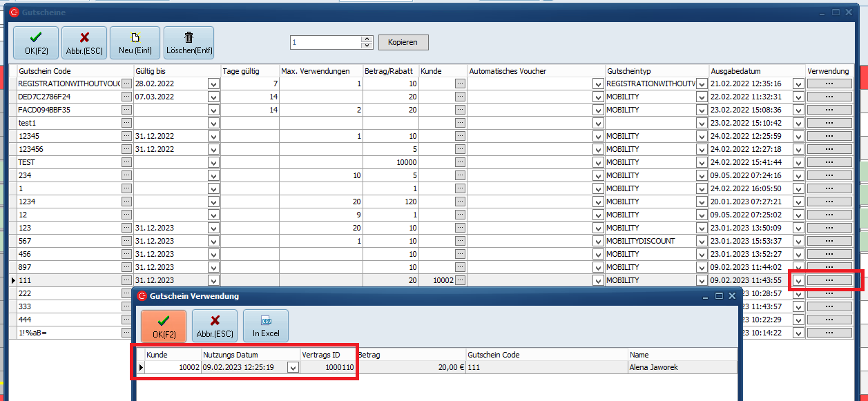Image resolution: width=868 pixels, height=401 pixels.
Task: Click Gutschein Code column header
Action: point(75,71)
